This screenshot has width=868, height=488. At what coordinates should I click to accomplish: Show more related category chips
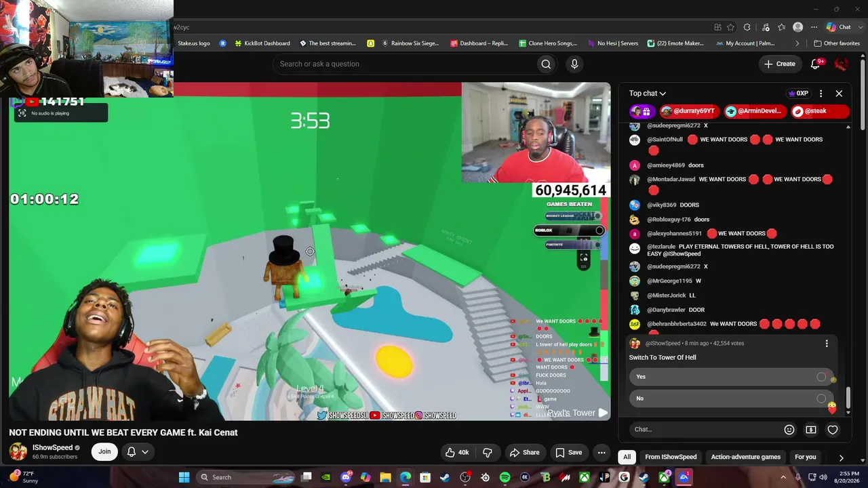click(x=841, y=457)
